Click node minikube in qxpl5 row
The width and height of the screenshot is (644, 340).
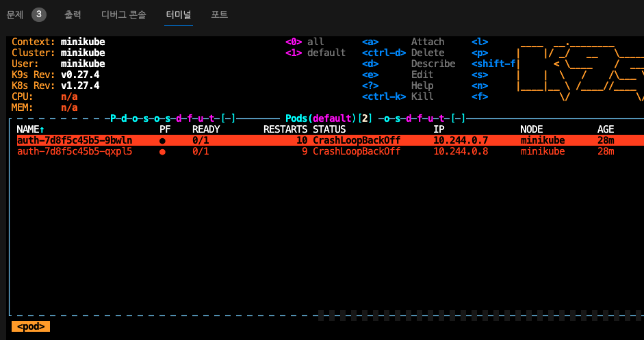(x=543, y=151)
